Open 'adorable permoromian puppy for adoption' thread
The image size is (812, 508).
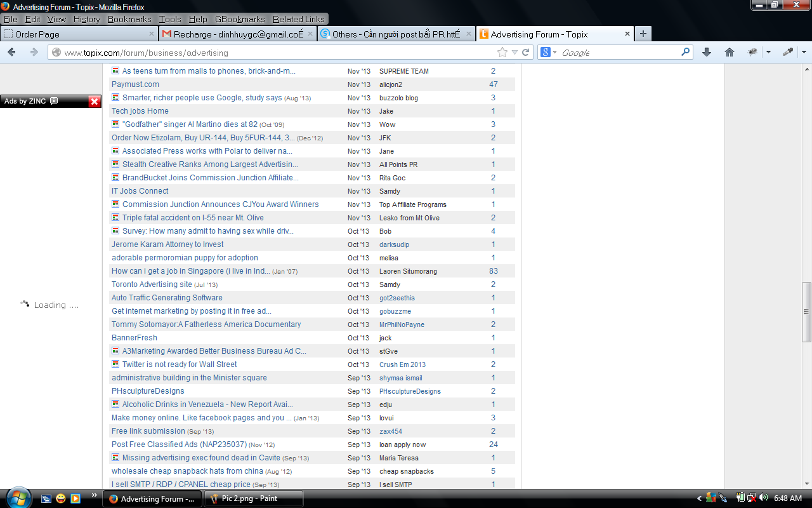(185, 258)
